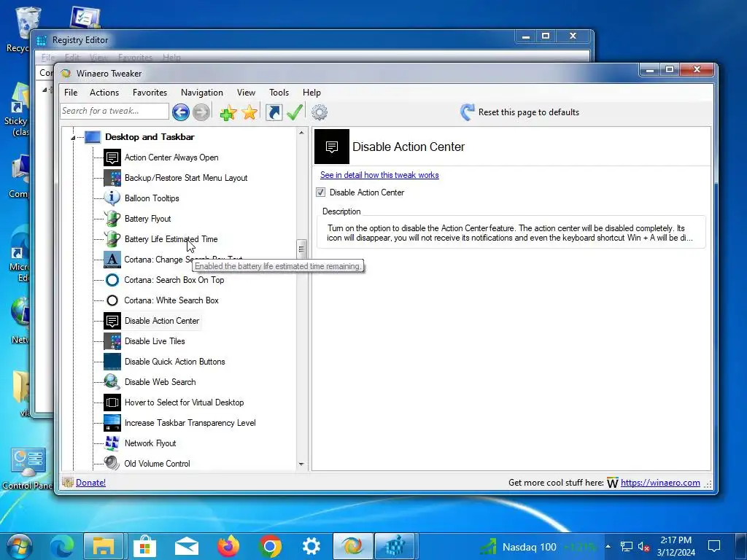
Task: Open the Navigation menu
Action: [202, 93]
